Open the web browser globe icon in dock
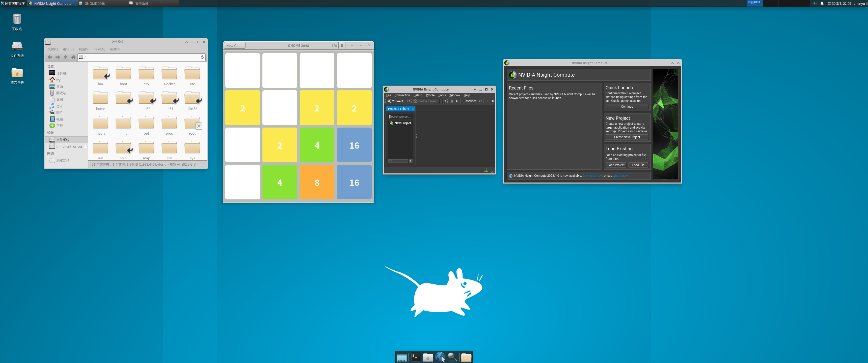Image resolution: width=868 pixels, height=363 pixels. [x=440, y=357]
